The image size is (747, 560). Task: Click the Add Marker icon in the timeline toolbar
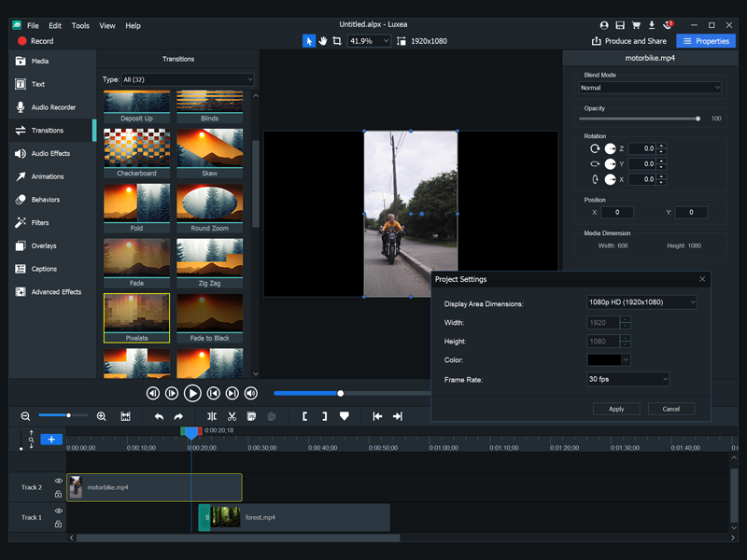coord(345,416)
